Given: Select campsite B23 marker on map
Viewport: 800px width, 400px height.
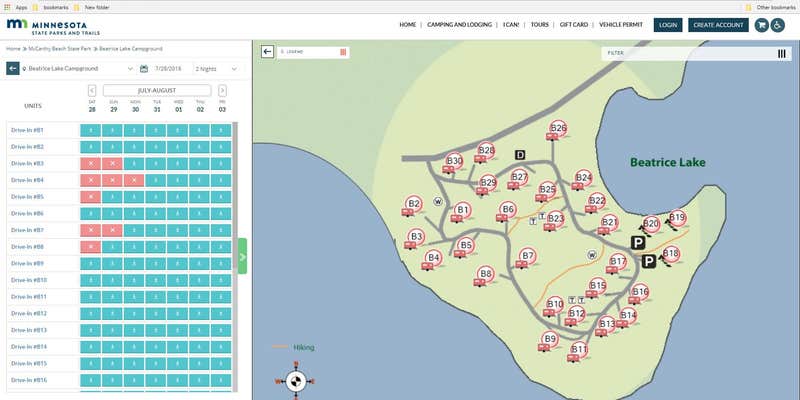Looking at the screenshot, I should coord(555,219).
